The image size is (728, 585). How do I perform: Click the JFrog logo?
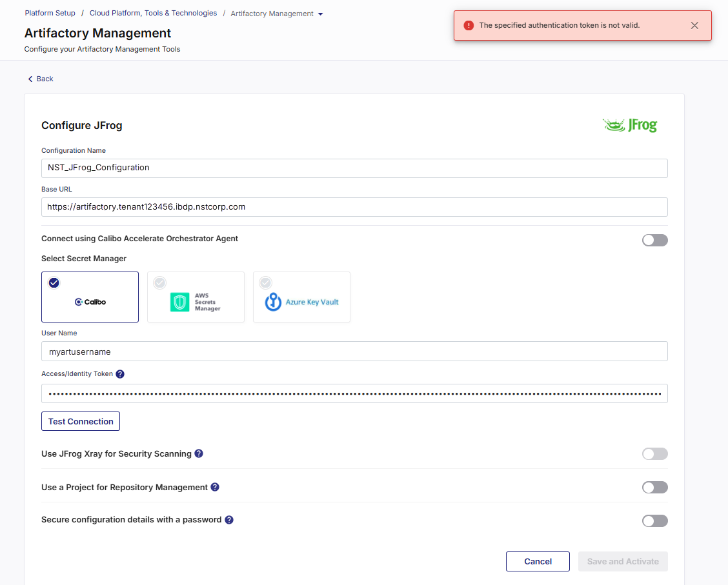[630, 125]
